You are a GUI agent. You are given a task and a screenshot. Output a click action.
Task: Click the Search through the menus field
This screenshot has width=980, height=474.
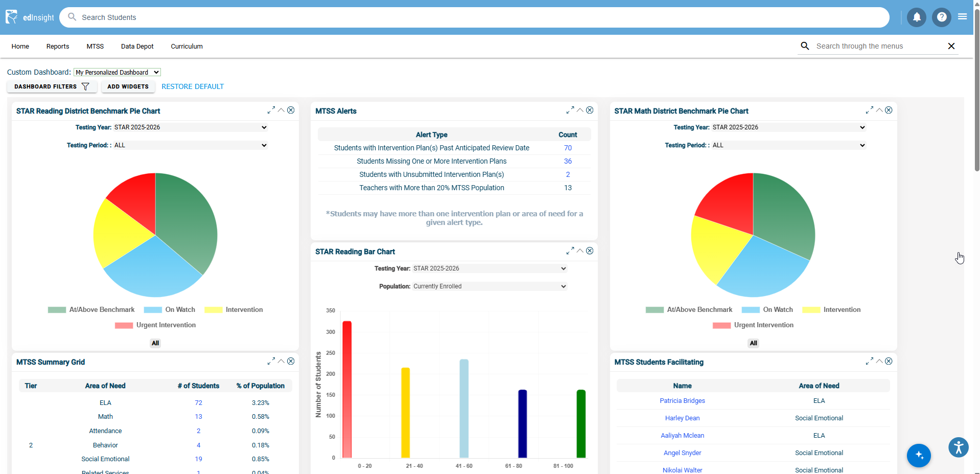pos(879,46)
